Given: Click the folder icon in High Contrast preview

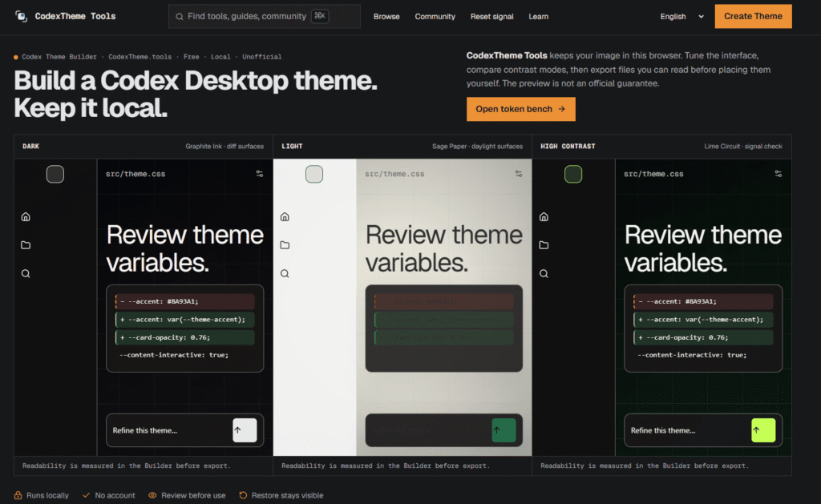Looking at the screenshot, I should click(x=544, y=245).
